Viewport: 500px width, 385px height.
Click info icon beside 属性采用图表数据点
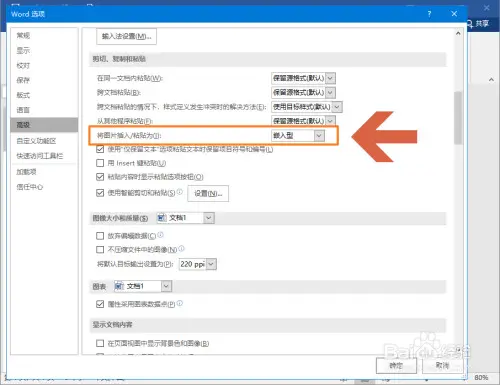point(180,303)
